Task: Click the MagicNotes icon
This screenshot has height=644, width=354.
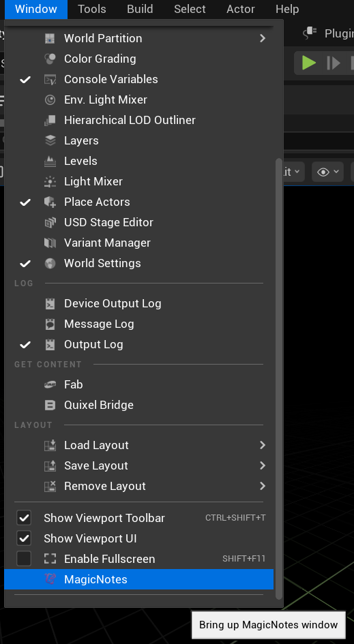Action: coord(50,579)
